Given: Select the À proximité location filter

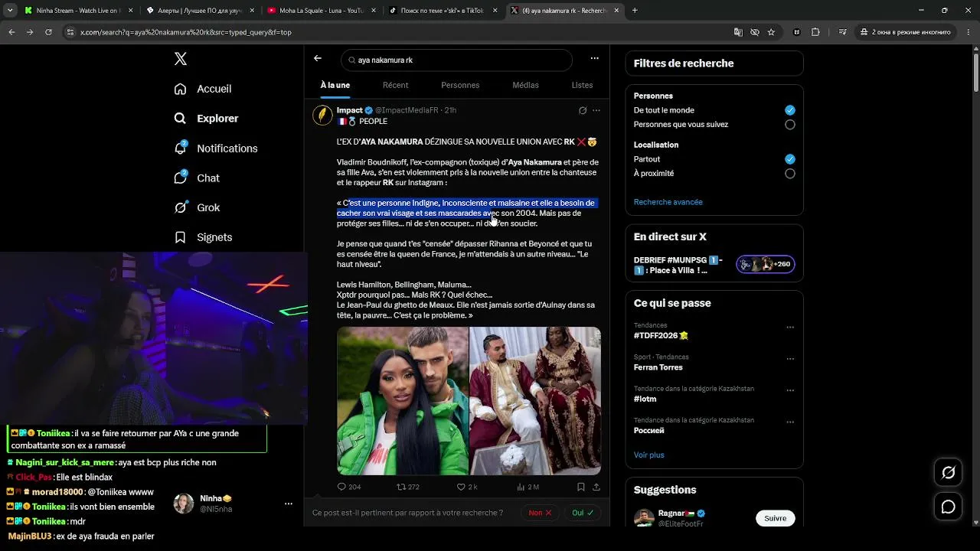Looking at the screenshot, I should [x=790, y=174].
